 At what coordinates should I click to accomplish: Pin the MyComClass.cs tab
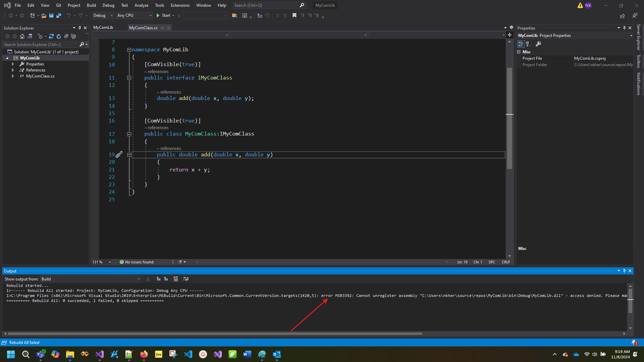[162, 28]
